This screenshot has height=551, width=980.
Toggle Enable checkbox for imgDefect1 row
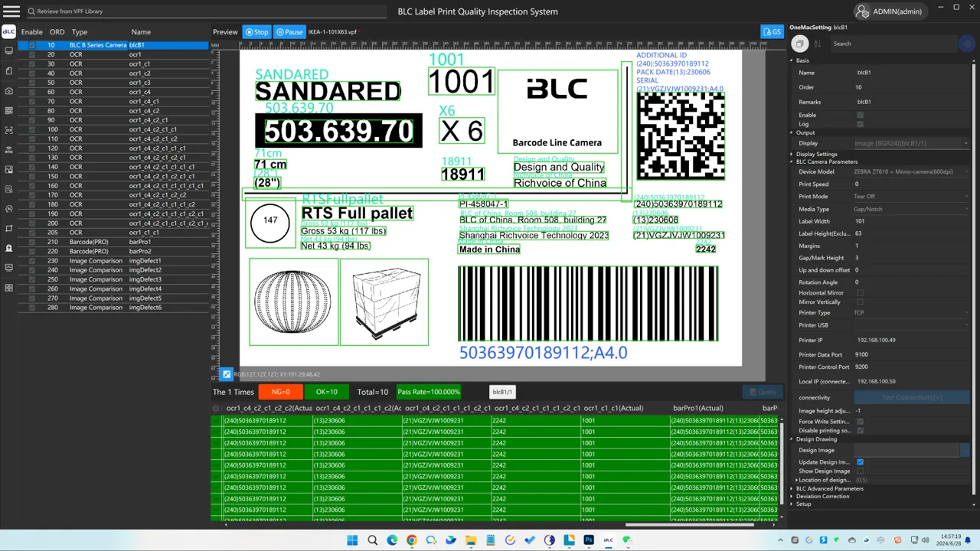[x=31, y=261]
